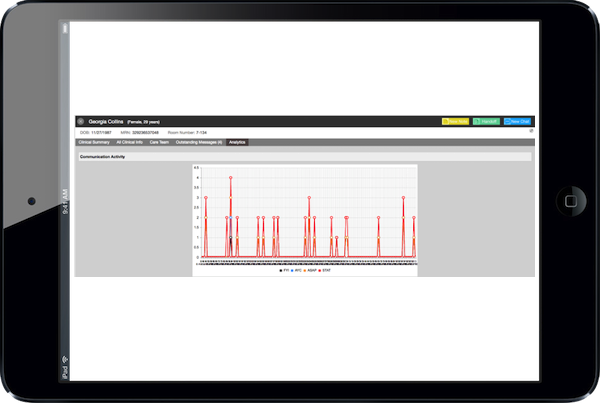
Task: Toggle RTC series in chart legend
Action: click(x=298, y=270)
